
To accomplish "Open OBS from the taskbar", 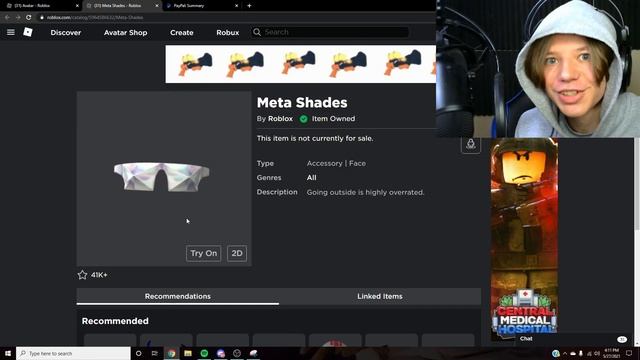I will click(237, 353).
